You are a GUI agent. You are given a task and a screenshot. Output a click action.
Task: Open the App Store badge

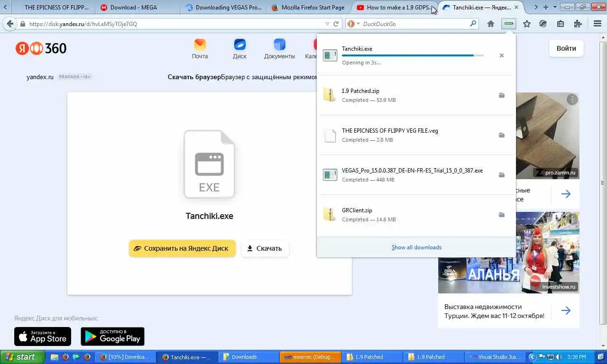tap(43, 337)
